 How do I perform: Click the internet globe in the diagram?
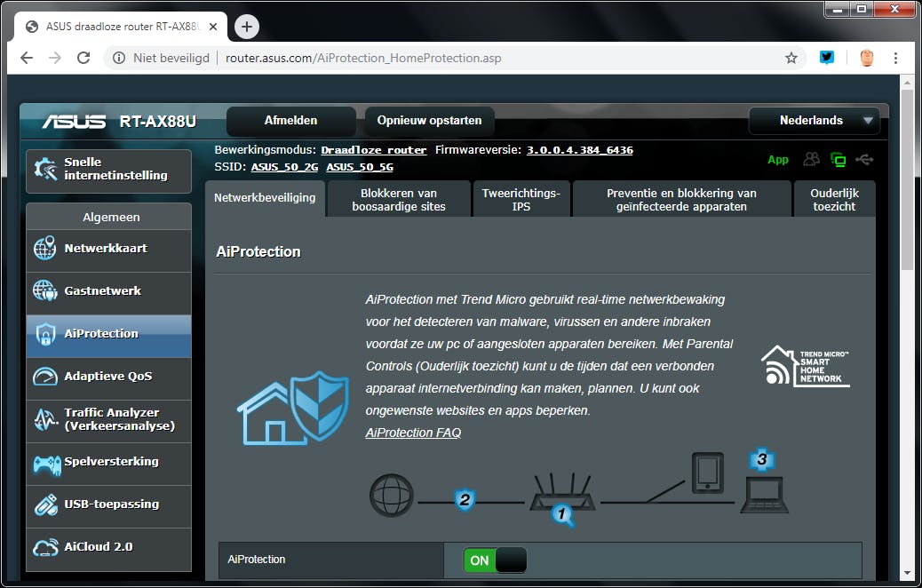point(392,496)
